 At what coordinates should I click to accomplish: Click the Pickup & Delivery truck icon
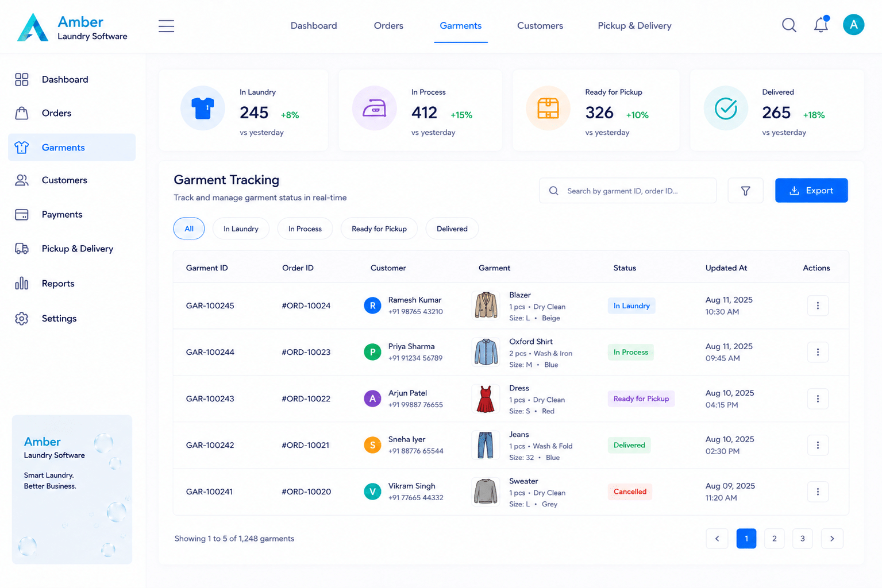click(22, 249)
